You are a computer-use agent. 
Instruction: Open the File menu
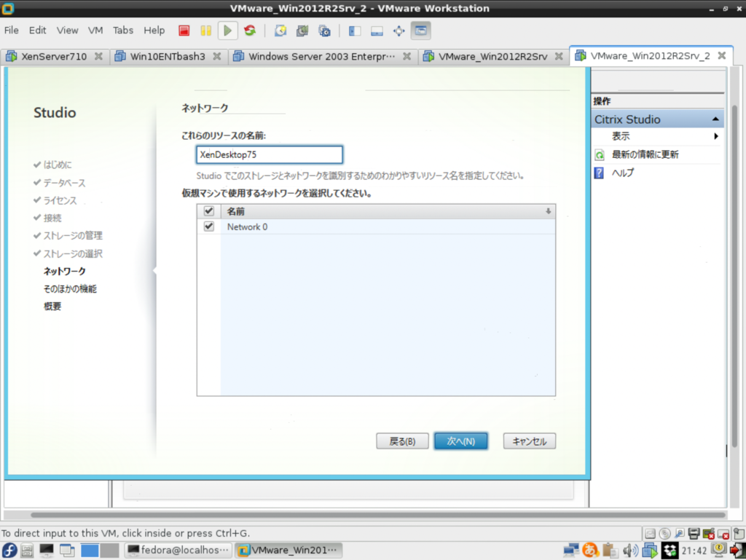coord(12,31)
